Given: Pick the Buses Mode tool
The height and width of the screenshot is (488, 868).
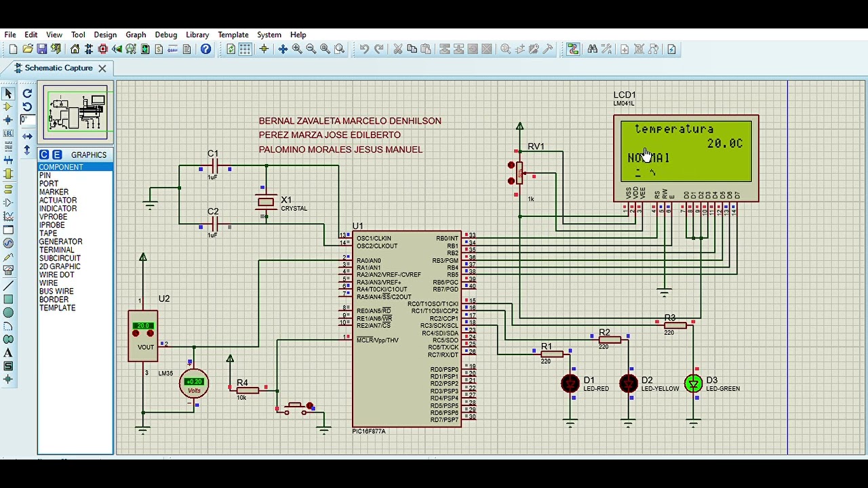Looking at the screenshot, I should 8,161.
